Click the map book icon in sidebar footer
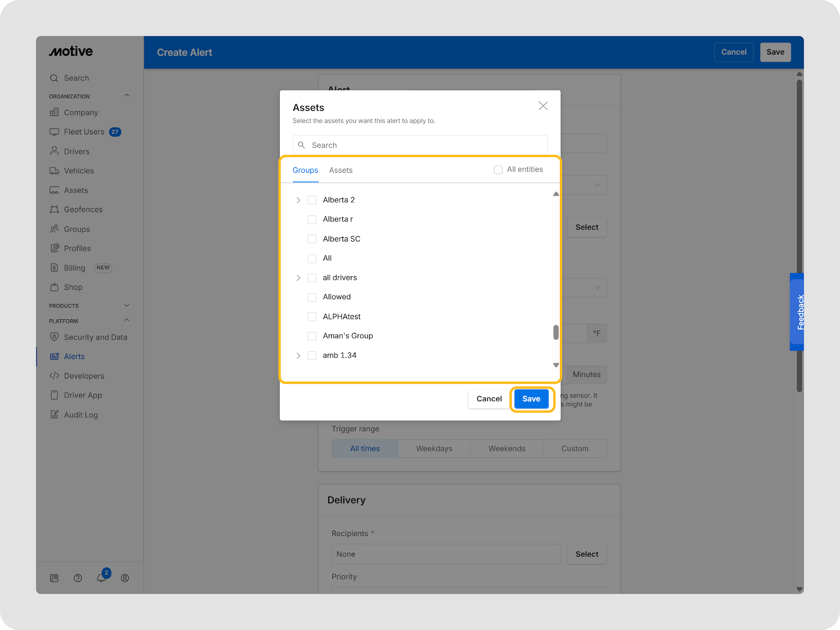This screenshot has height=630, width=840. tap(54, 578)
